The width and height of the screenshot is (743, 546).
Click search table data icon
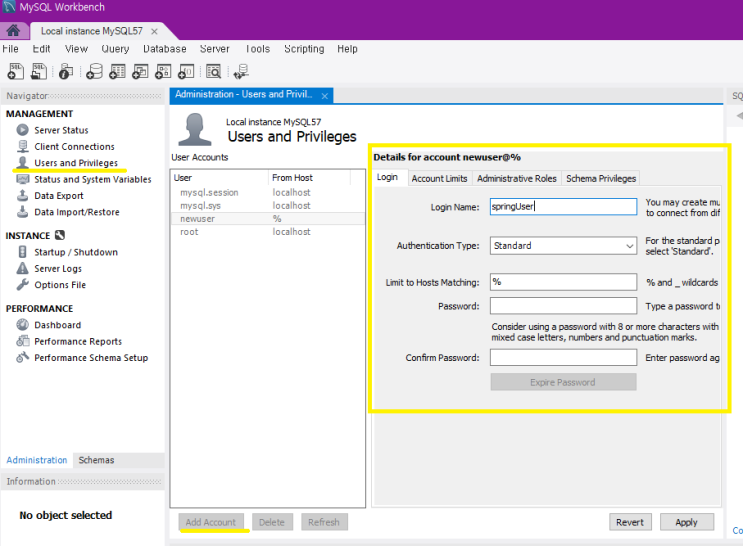(214, 72)
